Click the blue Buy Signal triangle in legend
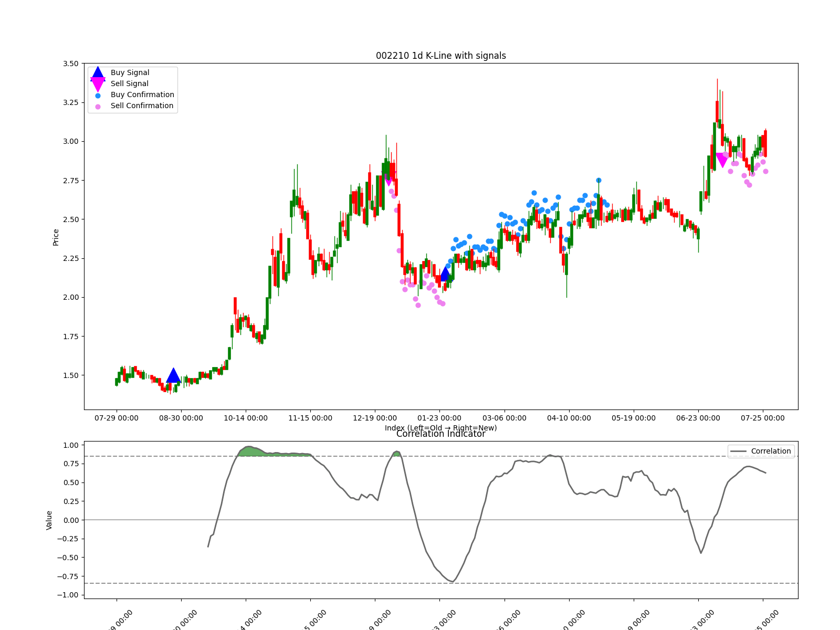The width and height of the screenshot is (840, 630). (98, 73)
